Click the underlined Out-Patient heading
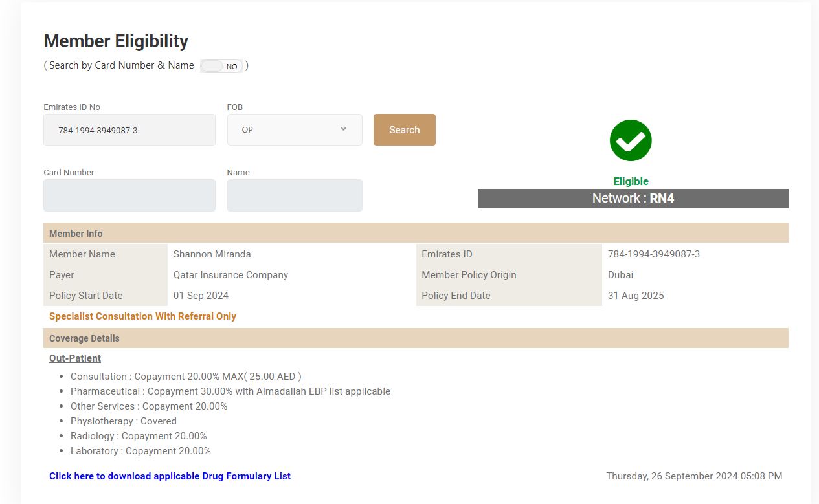Image resolution: width=819 pixels, height=504 pixels. coord(75,358)
